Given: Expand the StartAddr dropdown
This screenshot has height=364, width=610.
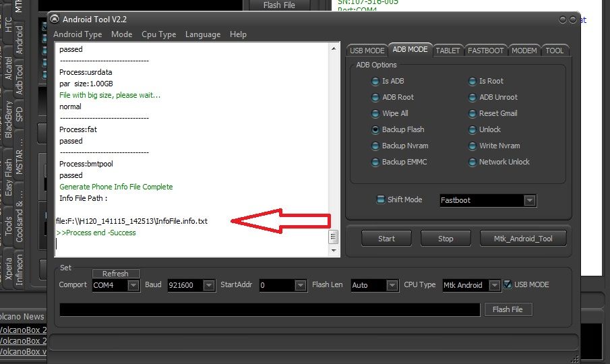Looking at the screenshot, I should point(301,285).
